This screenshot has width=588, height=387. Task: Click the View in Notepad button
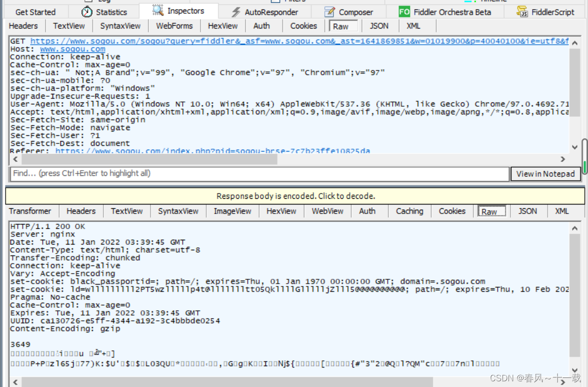coord(546,174)
